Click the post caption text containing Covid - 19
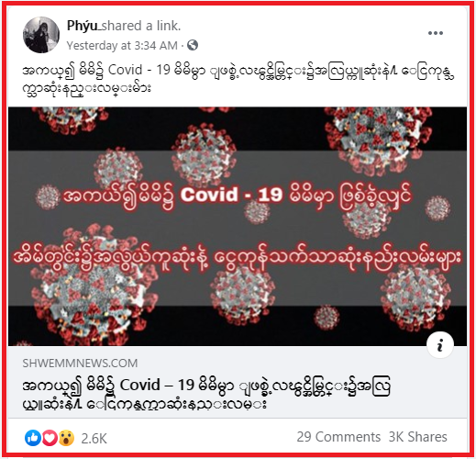476x459 pixels. click(238, 79)
